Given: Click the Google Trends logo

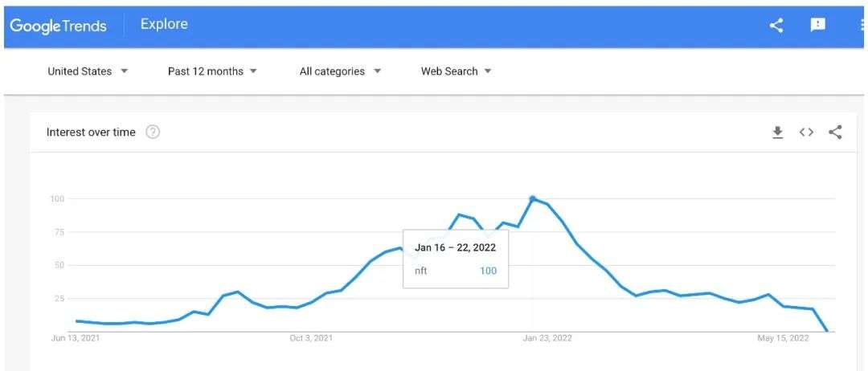Looking at the screenshot, I should 58,26.
